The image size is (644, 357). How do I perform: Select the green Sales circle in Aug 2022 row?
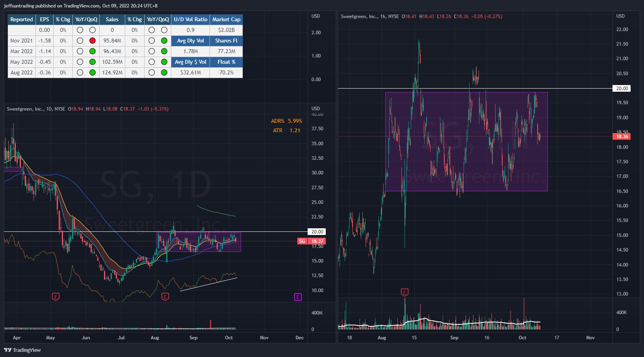(164, 72)
